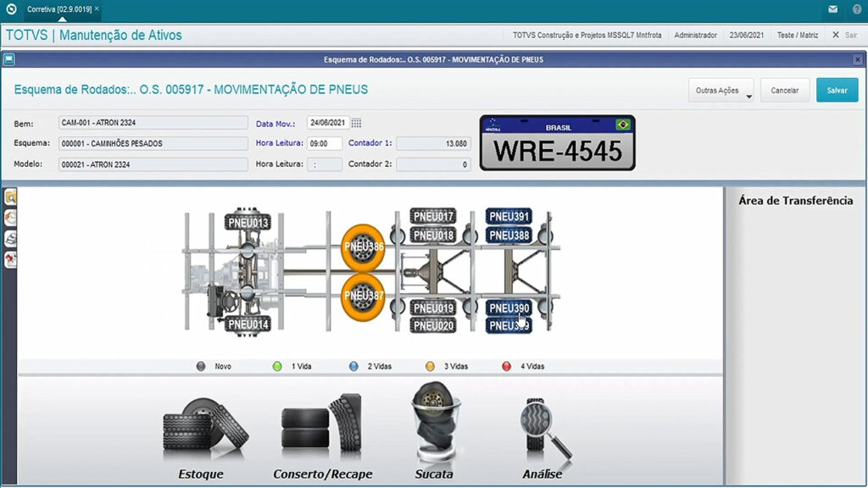Select tire PNEU019 on the chassis
868x488 pixels.
pyautogui.click(x=433, y=308)
